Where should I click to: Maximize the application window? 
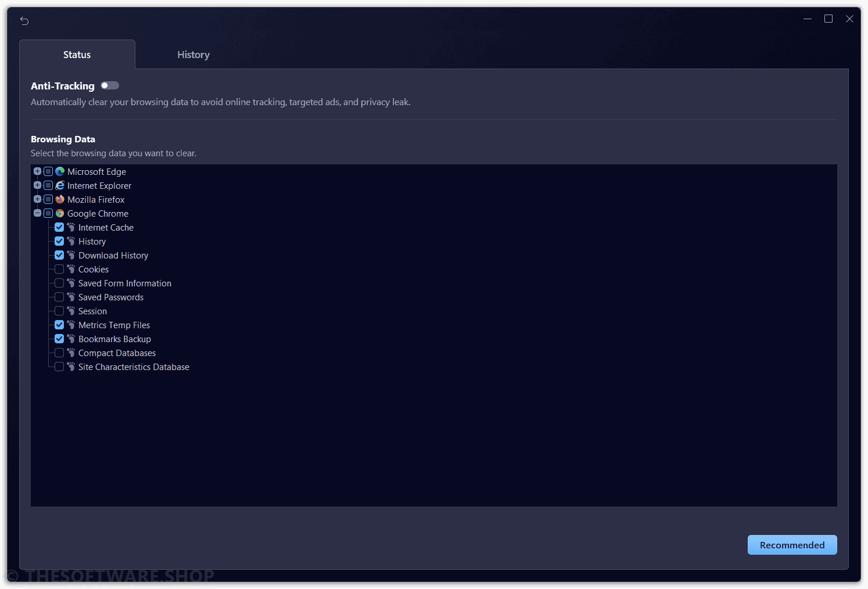(x=828, y=19)
